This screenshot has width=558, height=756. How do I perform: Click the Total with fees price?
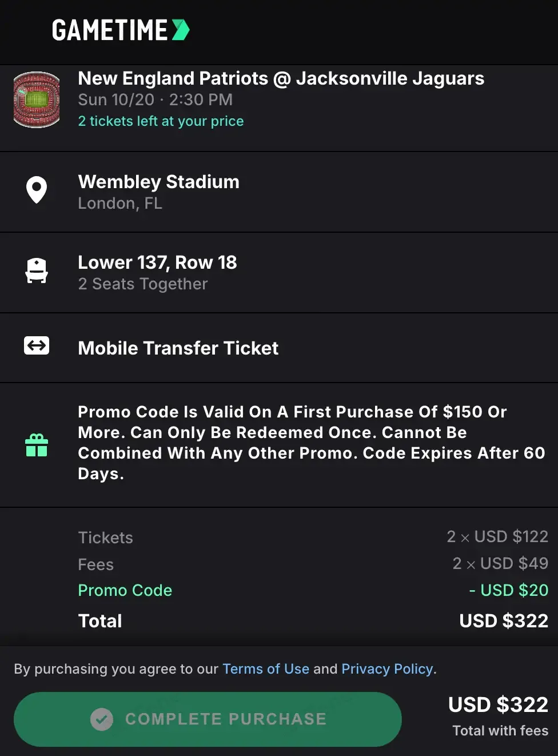click(498, 706)
